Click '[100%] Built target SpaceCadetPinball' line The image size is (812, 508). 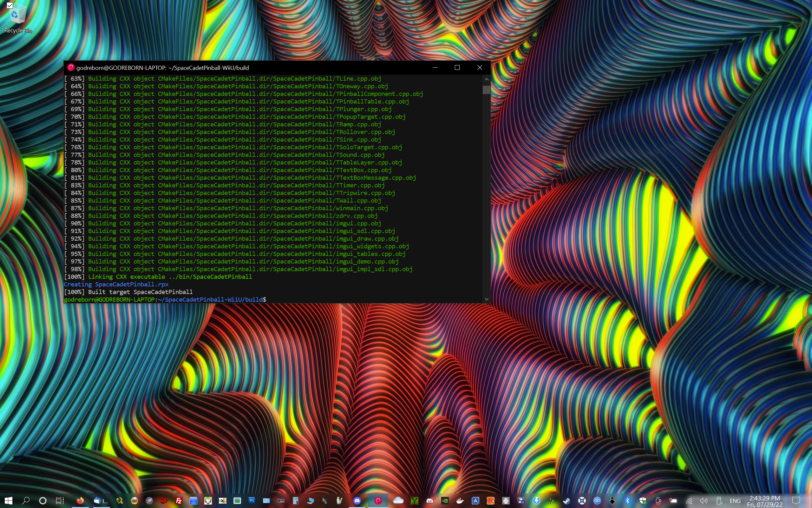128,292
